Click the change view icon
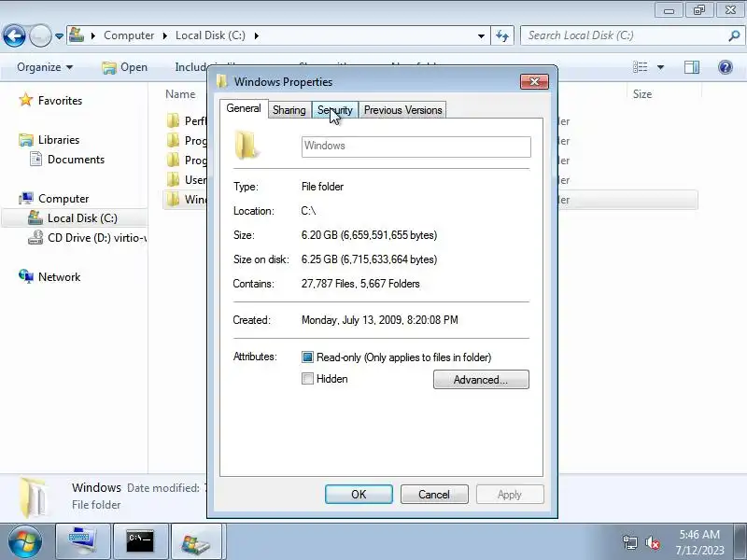 (x=640, y=67)
